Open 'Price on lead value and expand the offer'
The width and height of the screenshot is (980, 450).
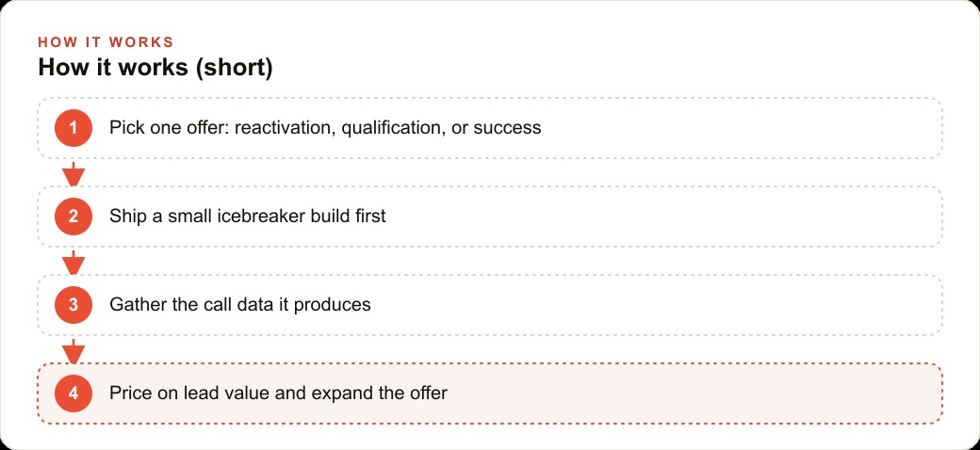click(278, 394)
